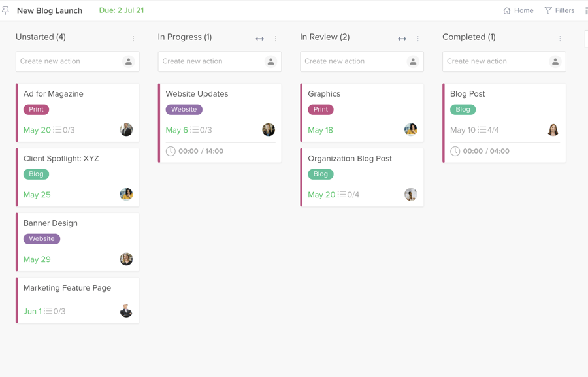Click the In Progress column header
The image size is (588, 377).
click(x=185, y=37)
